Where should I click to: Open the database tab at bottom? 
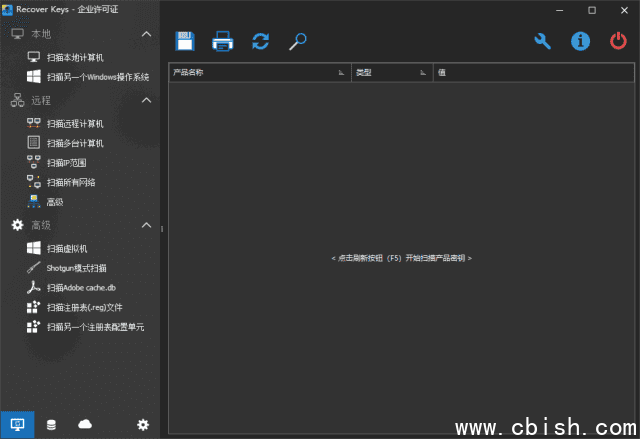tap(52, 425)
